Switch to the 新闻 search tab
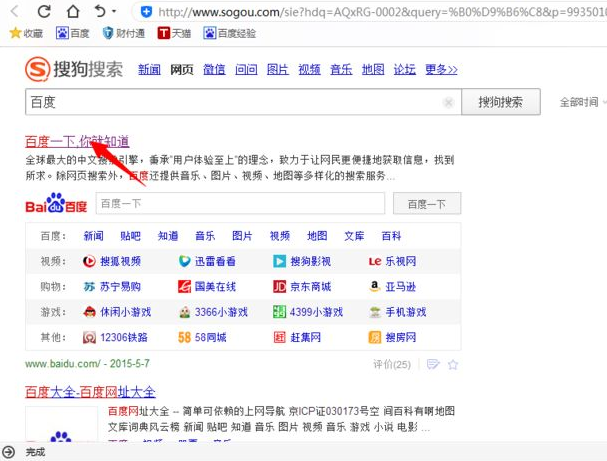The width and height of the screenshot is (607, 461). [x=149, y=70]
